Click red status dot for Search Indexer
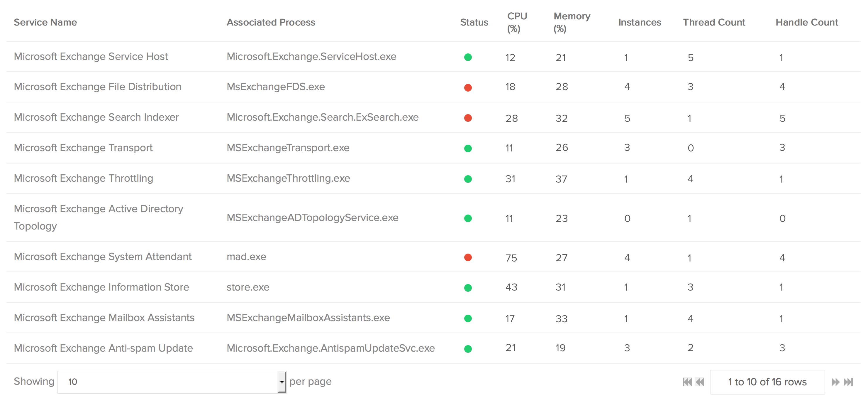Image resolution: width=868 pixels, height=398 pixels. pyautogui.click(x=468, y=118)
